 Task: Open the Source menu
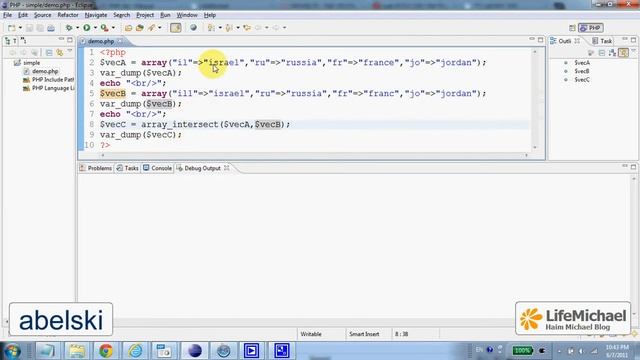(42, 15)
